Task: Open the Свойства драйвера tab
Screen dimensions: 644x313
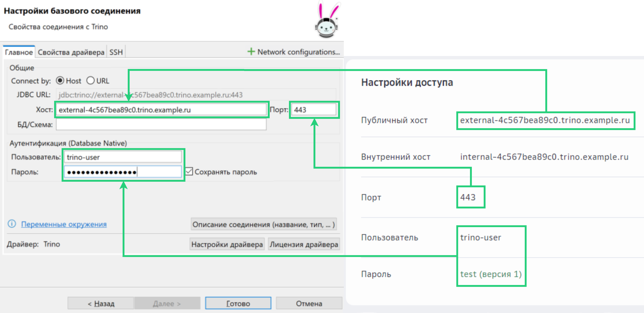Action: [71, 52]
